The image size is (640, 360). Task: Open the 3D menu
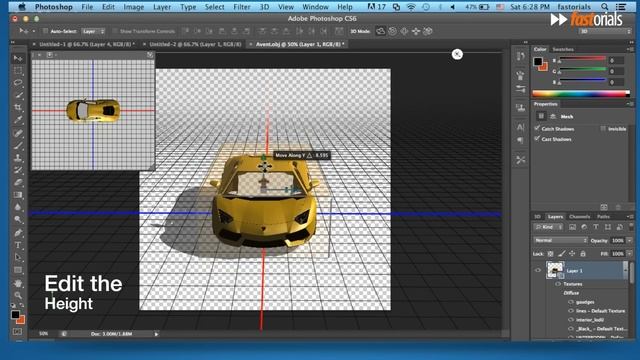[x=264, y=7]
